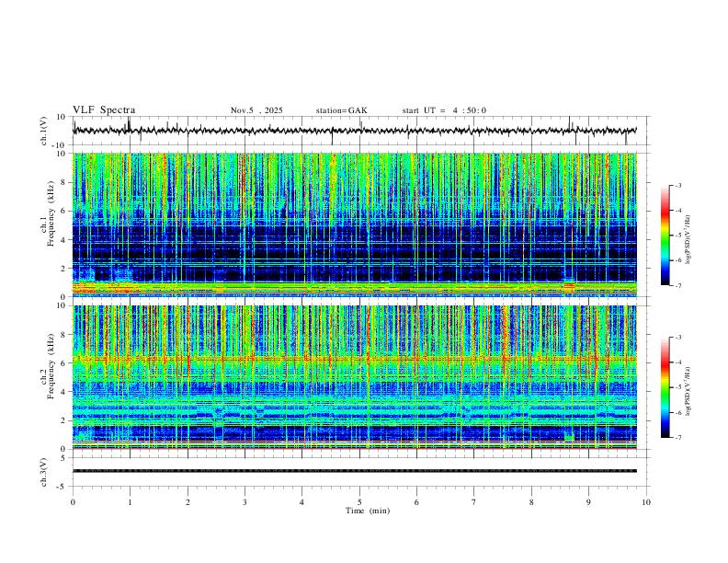Click time axis tick label "5"
Viewport: 728px width, 563px height.
[359, 502]
